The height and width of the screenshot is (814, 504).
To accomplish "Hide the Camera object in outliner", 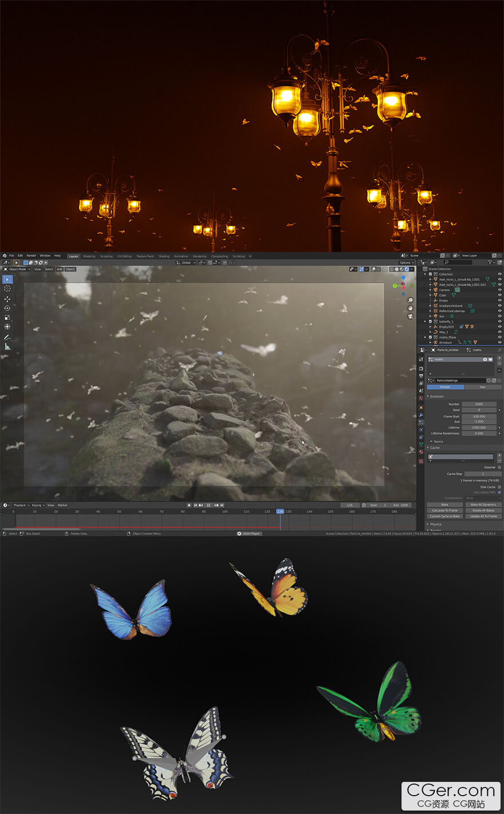I will pyautogui.click(x=500, y=290).
